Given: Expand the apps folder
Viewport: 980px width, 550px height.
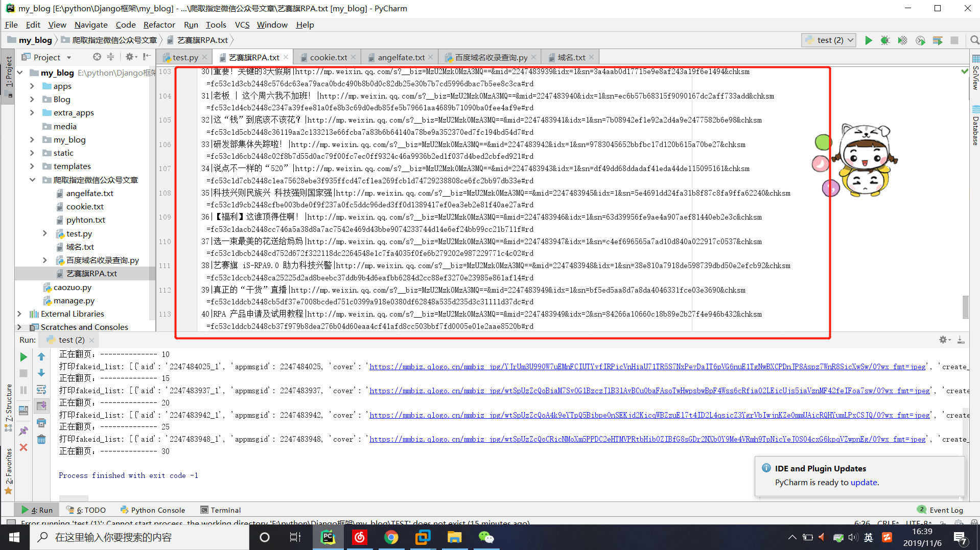Looking at the screenshot, I should (x=32, y=86).
